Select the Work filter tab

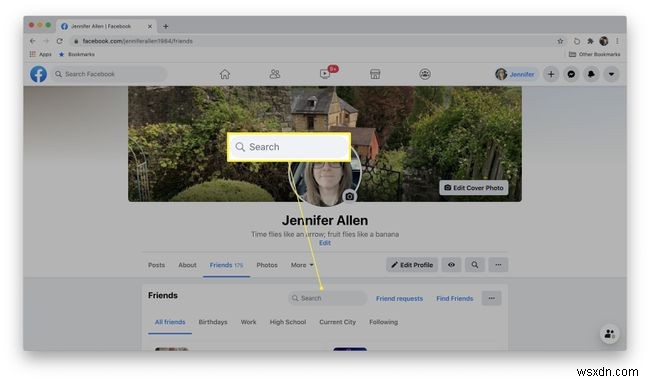coord(249,322)
